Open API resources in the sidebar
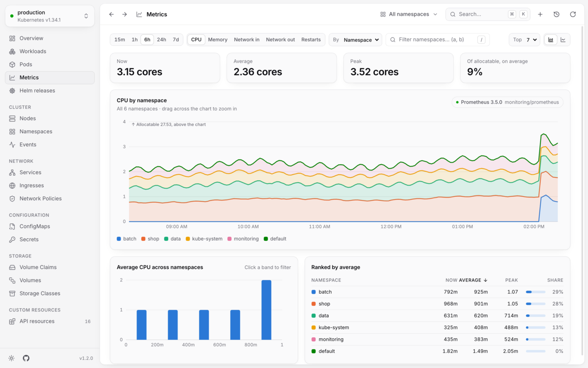588x368 pixels. coord(50,321)
